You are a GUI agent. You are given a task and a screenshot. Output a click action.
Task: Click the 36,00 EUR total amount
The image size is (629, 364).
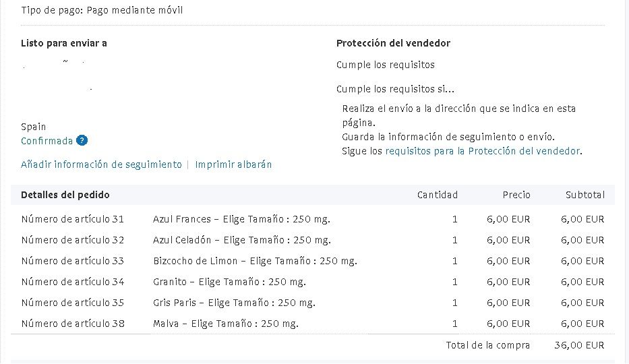coord(579,345)
